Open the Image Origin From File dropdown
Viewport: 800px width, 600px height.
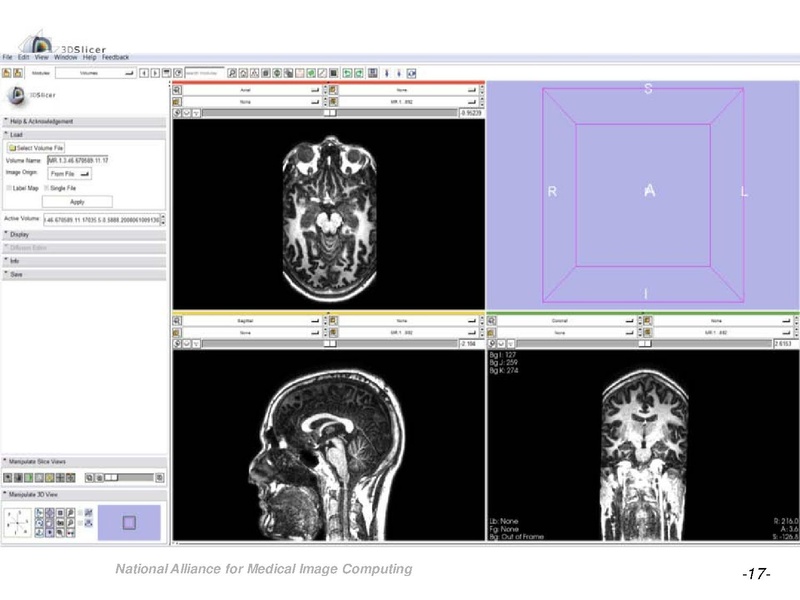click(x=69, y=174)
